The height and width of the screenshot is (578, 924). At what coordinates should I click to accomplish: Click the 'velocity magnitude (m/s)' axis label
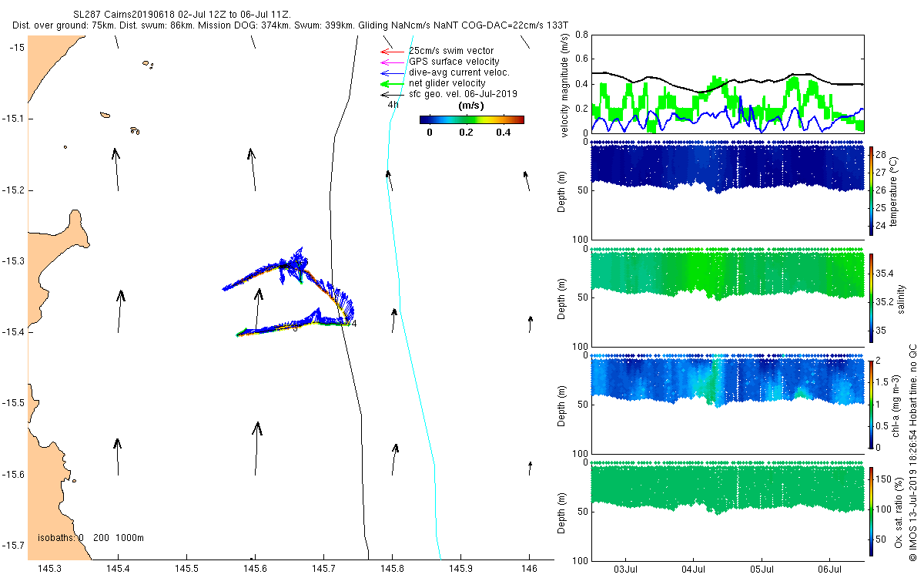pyautogui.click(x=565, y=84)
